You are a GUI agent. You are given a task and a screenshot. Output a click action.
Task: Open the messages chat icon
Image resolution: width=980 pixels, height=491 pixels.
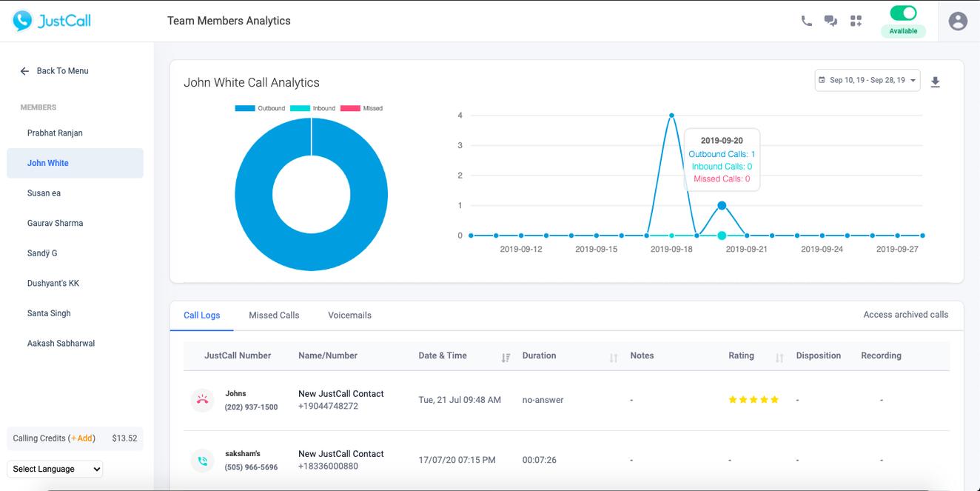click(831, 21)
